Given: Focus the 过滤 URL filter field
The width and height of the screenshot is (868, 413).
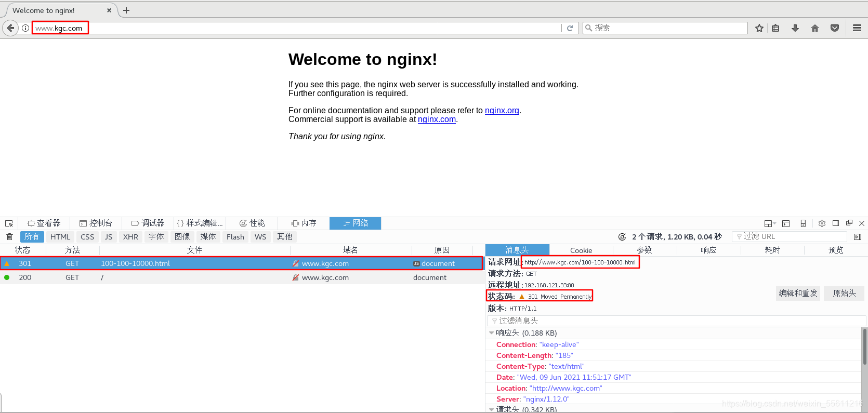Looking at the screenshot, I should 789,237.
